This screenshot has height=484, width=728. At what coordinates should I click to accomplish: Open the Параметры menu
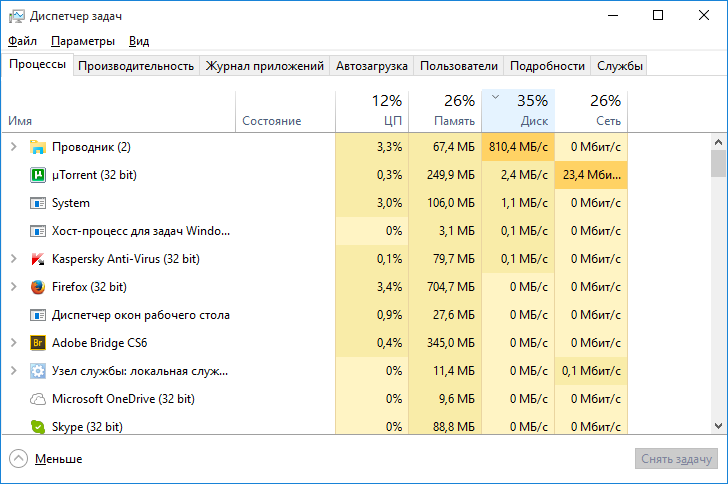coord(83,41)
